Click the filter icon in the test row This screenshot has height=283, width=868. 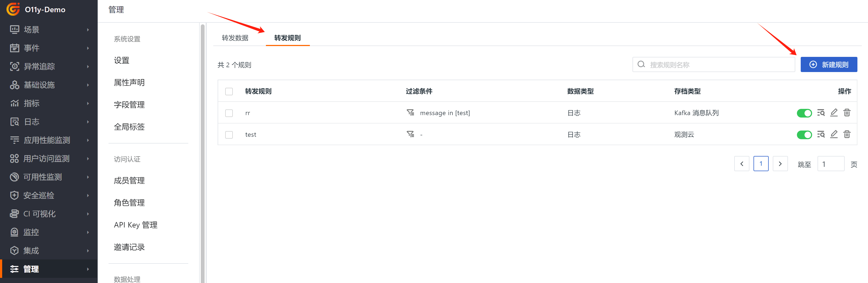pyautogui.click(x=410, y=134)
